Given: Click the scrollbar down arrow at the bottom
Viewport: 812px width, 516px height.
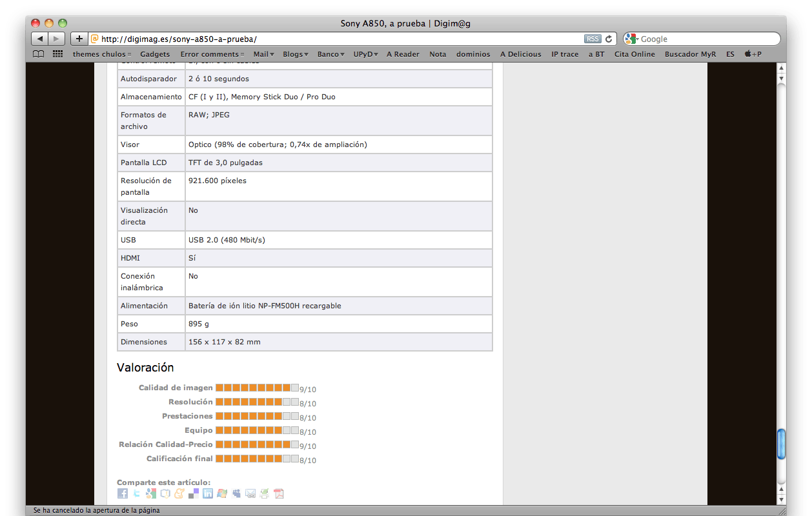Looking at the screenshot, I should tap(781, 500).
